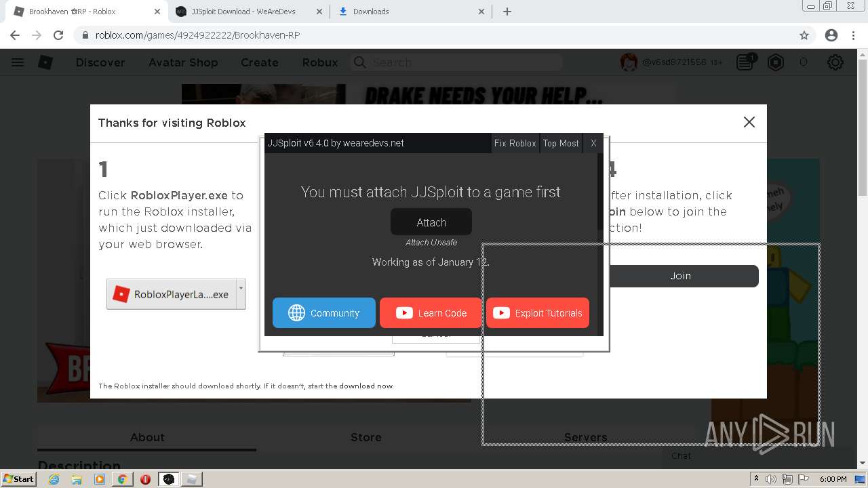
Task: Select the Servers tab on game page
Action: point(586,437)
